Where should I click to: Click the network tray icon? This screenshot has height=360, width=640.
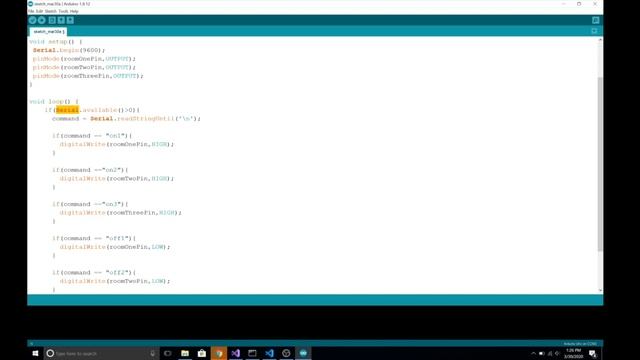[550, 353]
